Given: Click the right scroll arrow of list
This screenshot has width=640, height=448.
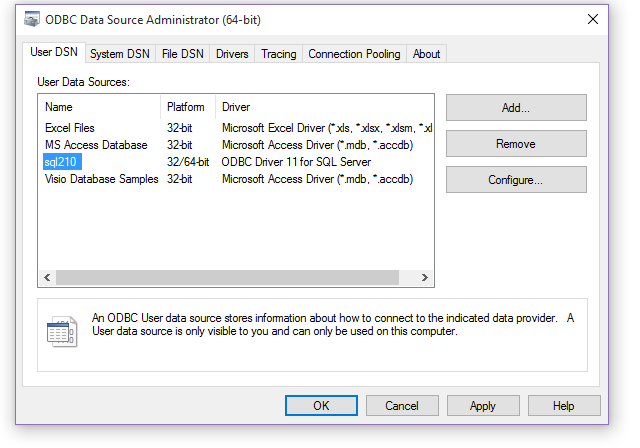Looking at the screenshot, I should tap(424, 277).
